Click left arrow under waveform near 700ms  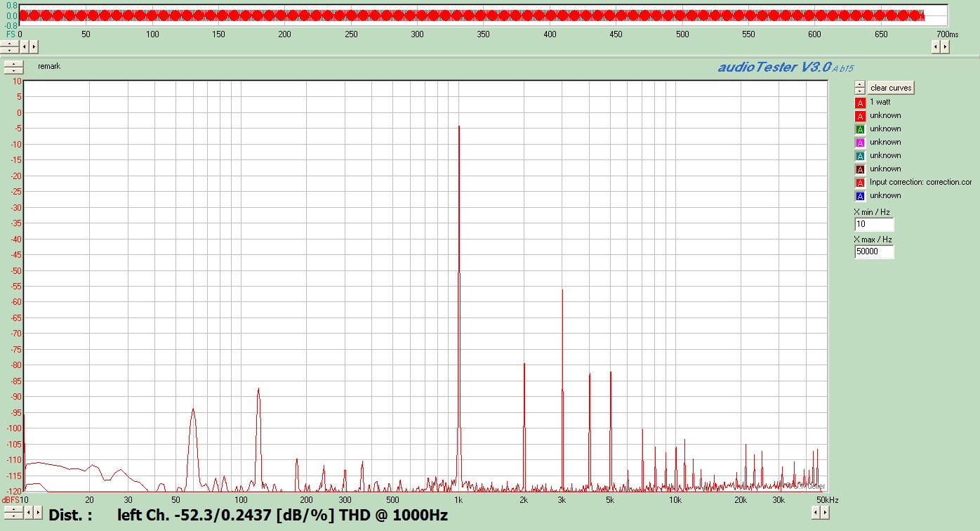click(936, 46)
